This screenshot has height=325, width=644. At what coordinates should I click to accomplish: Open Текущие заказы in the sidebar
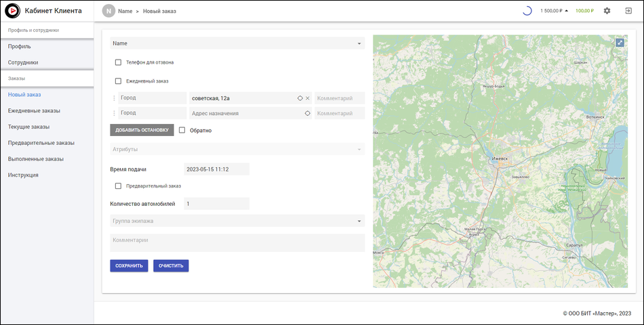pos(28,127)
